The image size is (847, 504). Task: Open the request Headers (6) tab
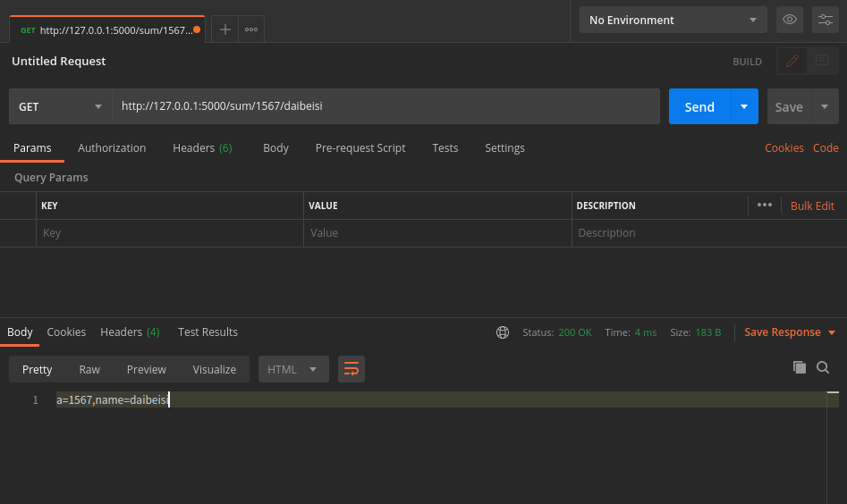point(202,147)
